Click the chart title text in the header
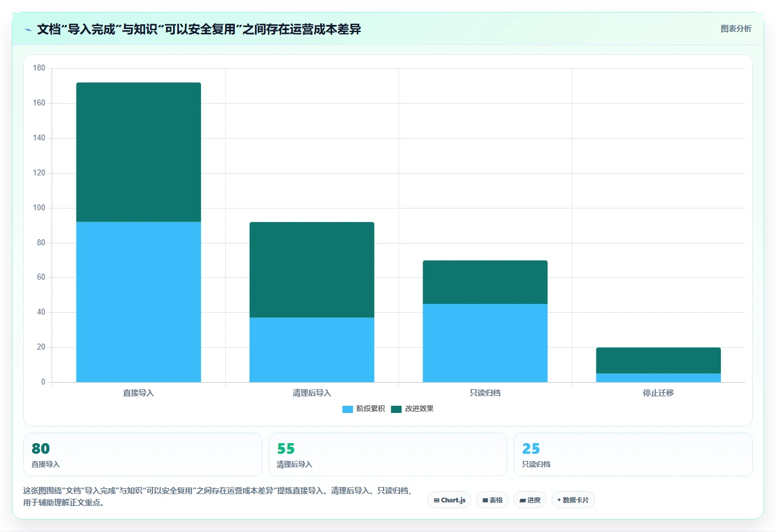Image resolution: width=776 pixels, height=532 pixels. (199, 29)
